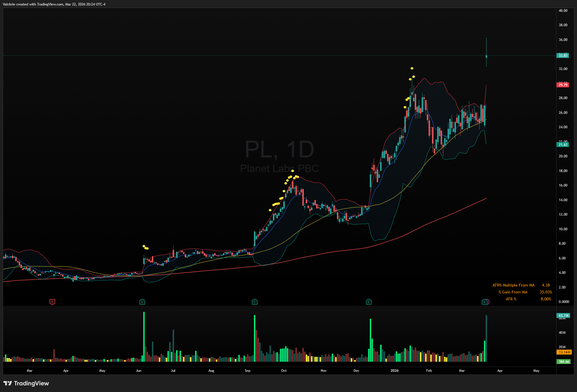Click the green 21.62 price label
This screenshot has height=392, width=577.
(x=563, y=145)
